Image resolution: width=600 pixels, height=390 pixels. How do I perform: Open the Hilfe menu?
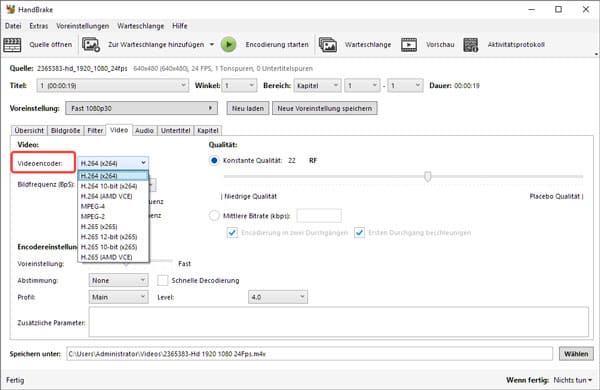tap(179, 26)
